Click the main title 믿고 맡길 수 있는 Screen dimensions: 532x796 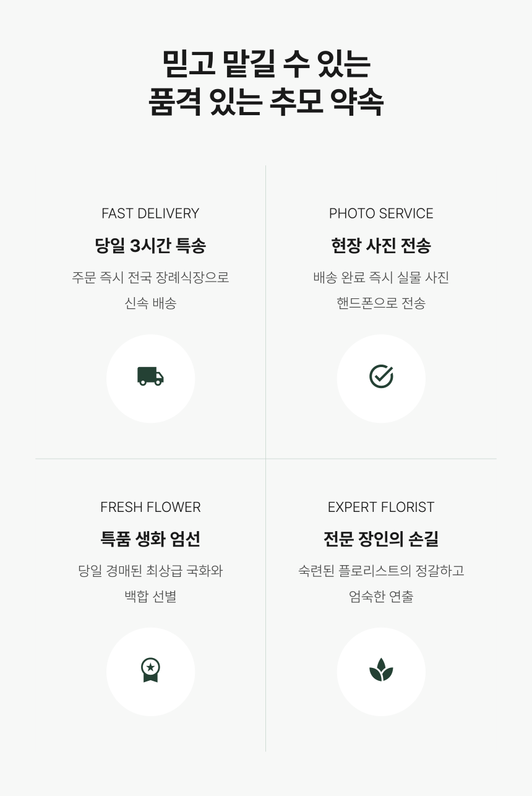pos(266,64)
